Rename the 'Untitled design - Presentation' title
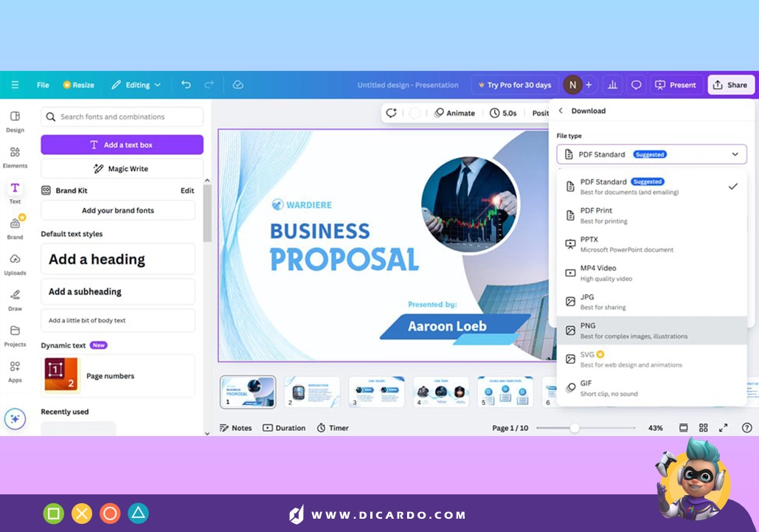 coord(408,85)
